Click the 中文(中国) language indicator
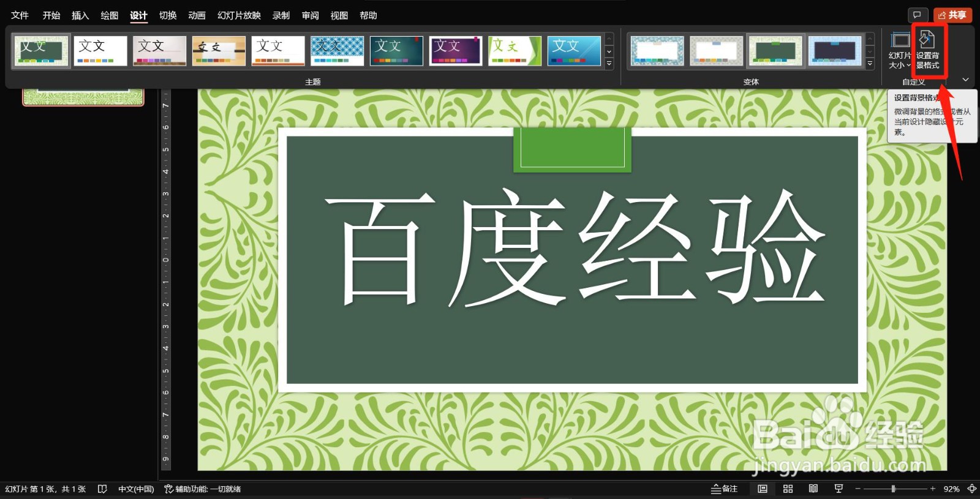This screenshot has height=499, width=980. coord(136,489)
